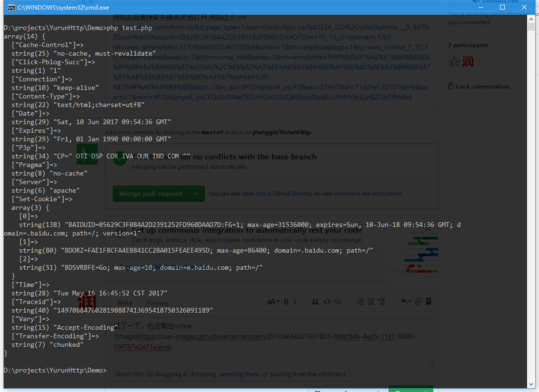Click the 'apache' server string value
The image size is (539, 392).
tap(65, 191)
